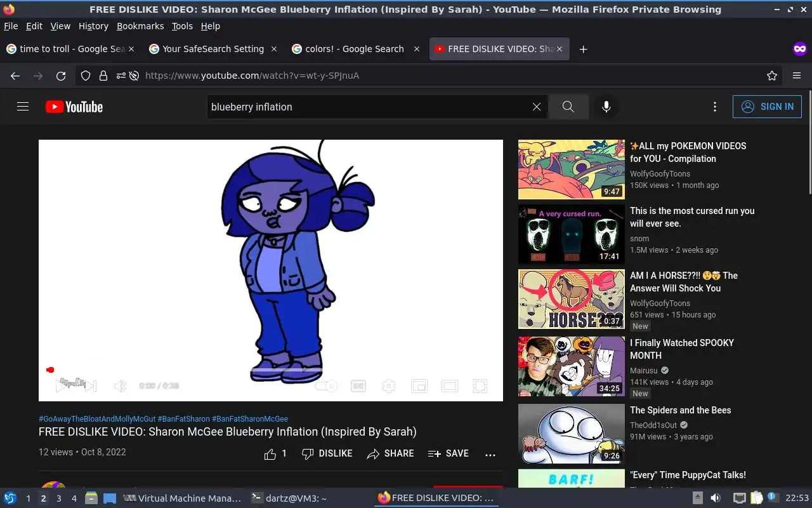Open 'I Finally Watched SPOOKY MONTH' video
The image size is (812, 508).
click(x=682, y=349)
